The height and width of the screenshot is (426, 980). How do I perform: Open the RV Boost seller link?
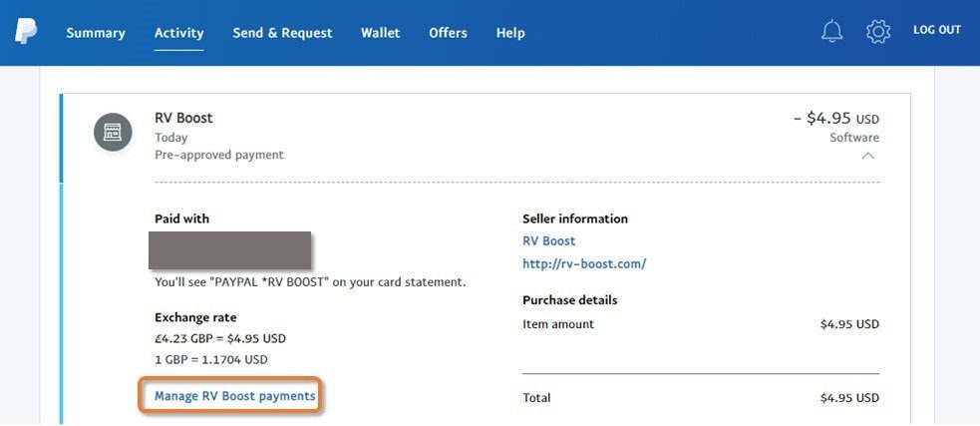548,240
